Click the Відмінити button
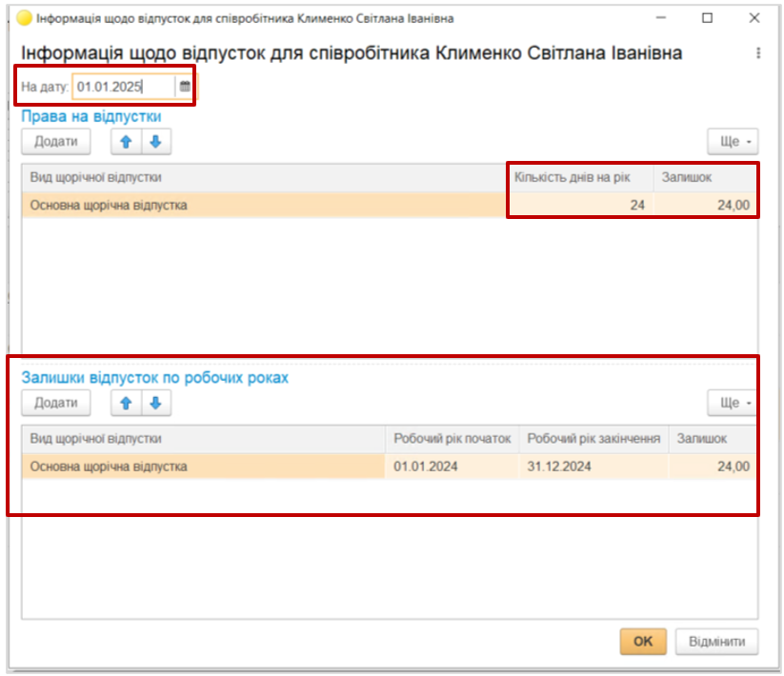This screenshot has width=784, height=676. (x=717, y=641)
